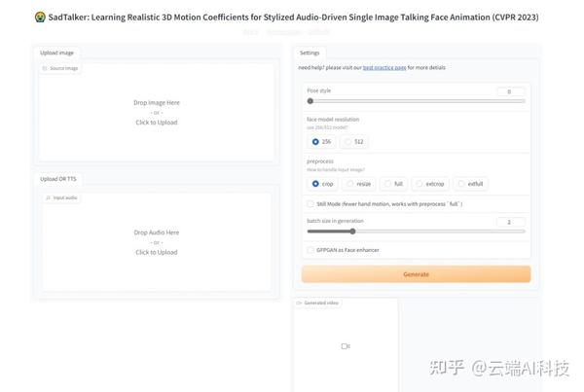Click the video camera placeholder icon
584x392 pixels.
pos(346,346)
